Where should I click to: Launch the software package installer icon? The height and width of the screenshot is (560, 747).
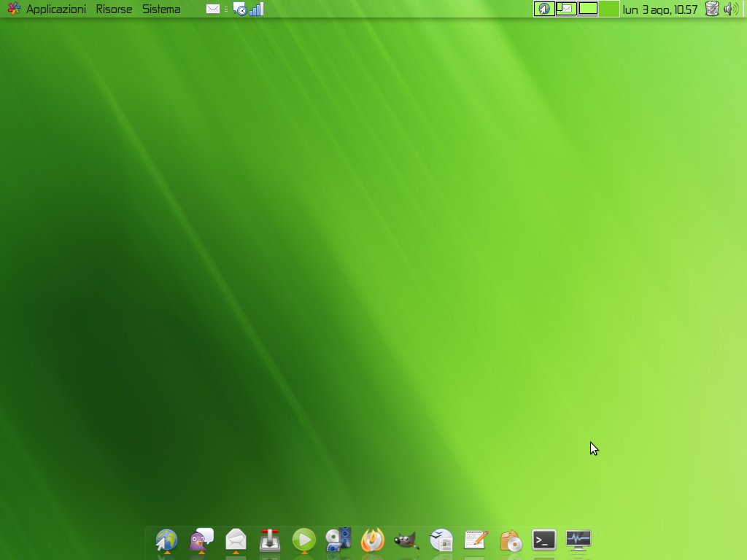click(510, 540)
